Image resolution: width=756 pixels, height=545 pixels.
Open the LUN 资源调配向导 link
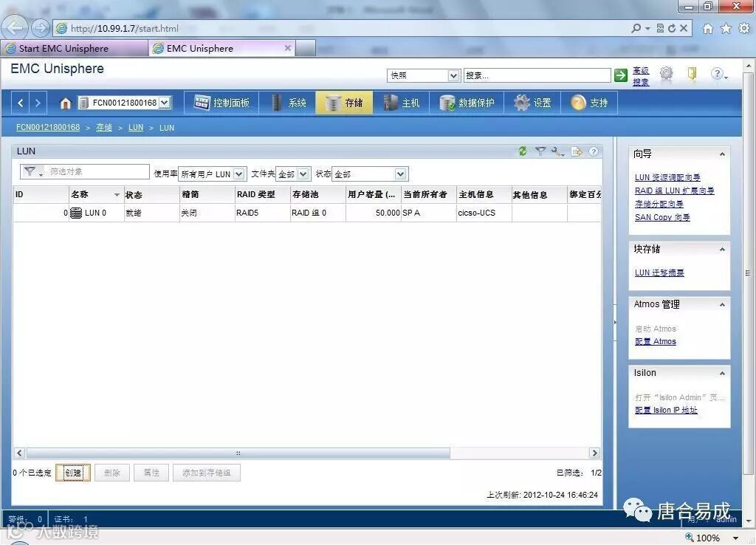click(667, 177)
